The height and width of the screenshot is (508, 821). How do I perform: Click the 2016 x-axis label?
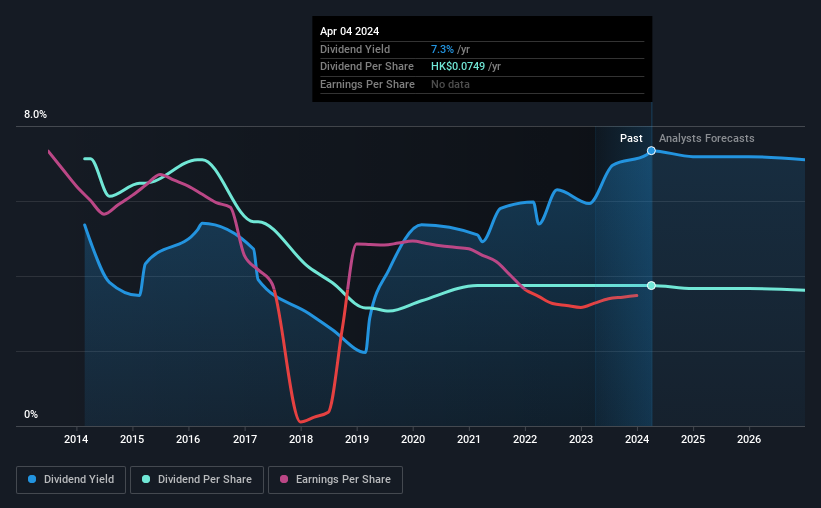[188, 439]
